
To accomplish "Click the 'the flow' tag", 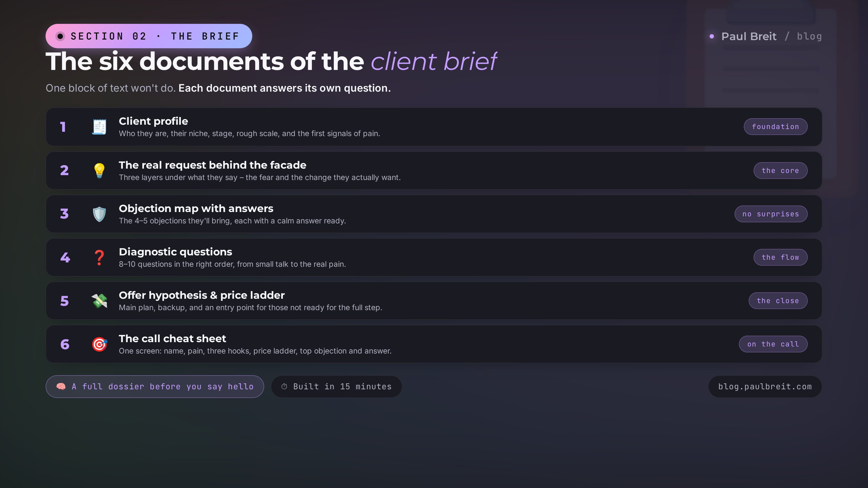I will click(780, 257).
